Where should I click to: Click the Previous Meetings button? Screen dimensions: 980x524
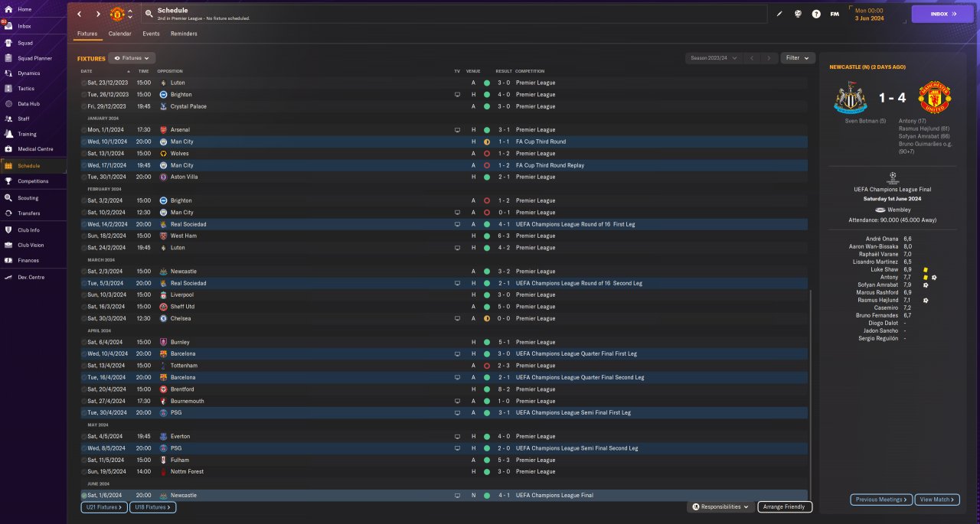(881, 500)
